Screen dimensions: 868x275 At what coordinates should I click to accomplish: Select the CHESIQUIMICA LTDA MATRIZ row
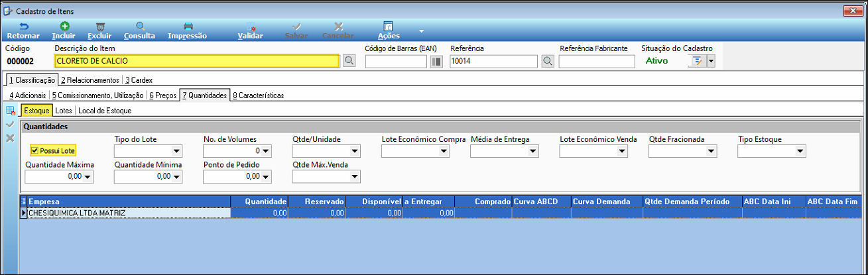point(441,213)
